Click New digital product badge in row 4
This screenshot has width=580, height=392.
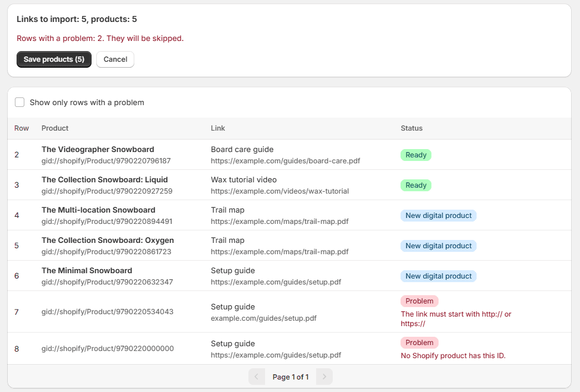(439, 216)
